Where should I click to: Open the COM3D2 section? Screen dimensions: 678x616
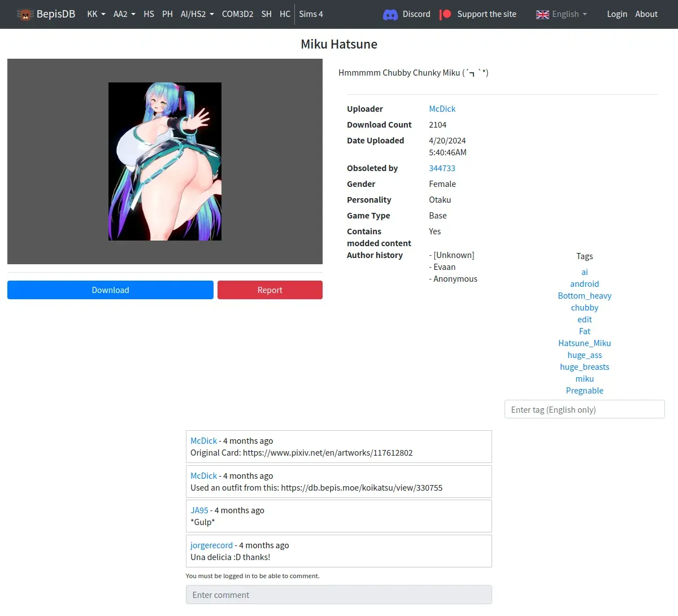tap(237, 14)
